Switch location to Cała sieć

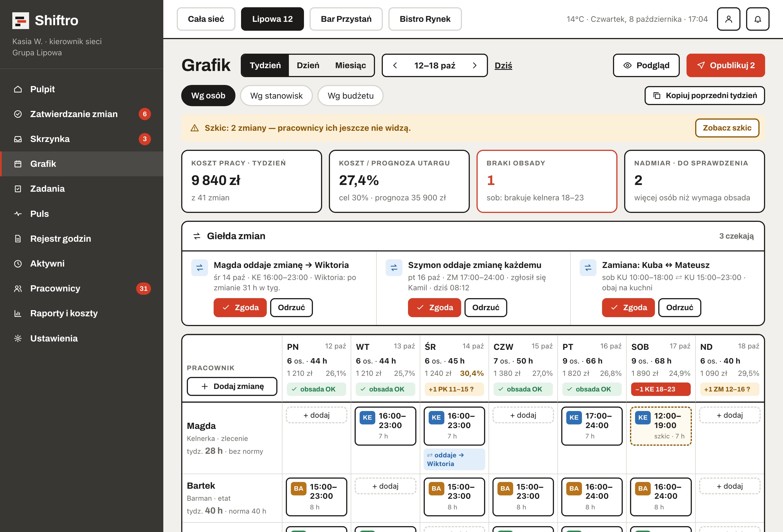[x=206, y=19]
